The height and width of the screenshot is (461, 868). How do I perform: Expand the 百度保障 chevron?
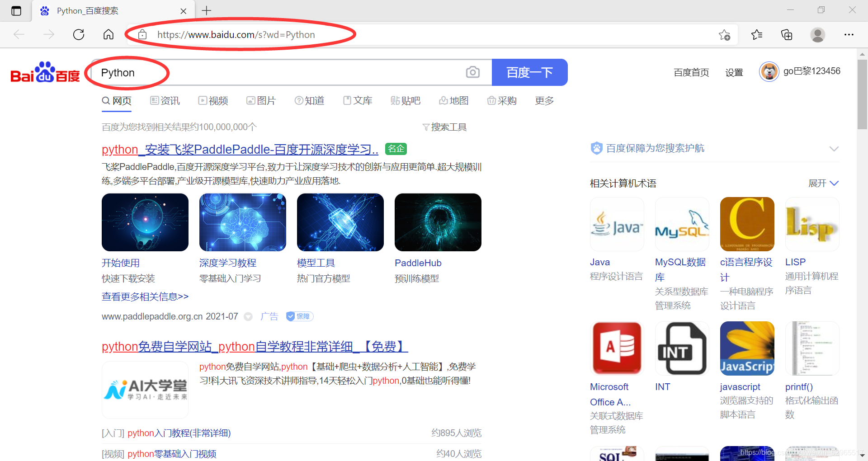click(x=834, y=149)
